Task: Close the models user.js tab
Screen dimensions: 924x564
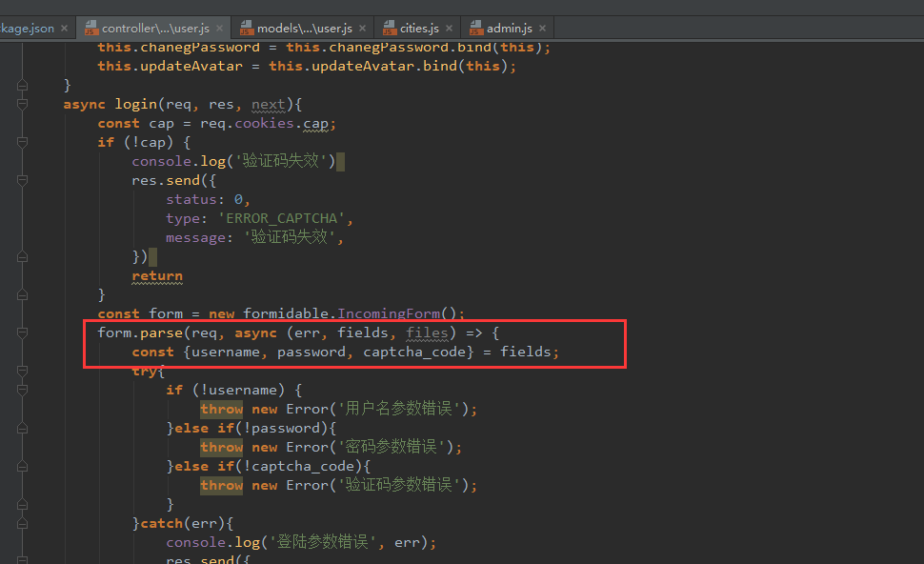Action: pos(362,28)
